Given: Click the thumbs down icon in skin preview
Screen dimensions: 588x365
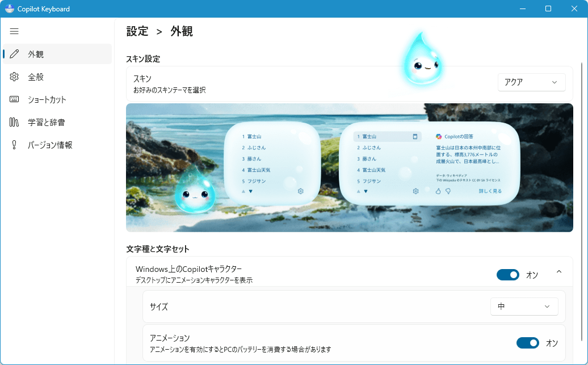Looking at the screenshot, I should coord(448,191).
